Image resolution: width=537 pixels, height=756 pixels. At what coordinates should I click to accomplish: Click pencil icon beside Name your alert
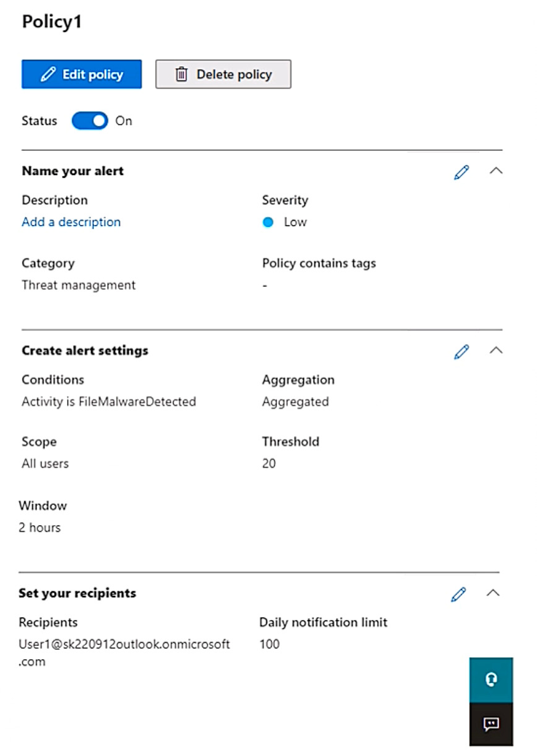[461, 172]
